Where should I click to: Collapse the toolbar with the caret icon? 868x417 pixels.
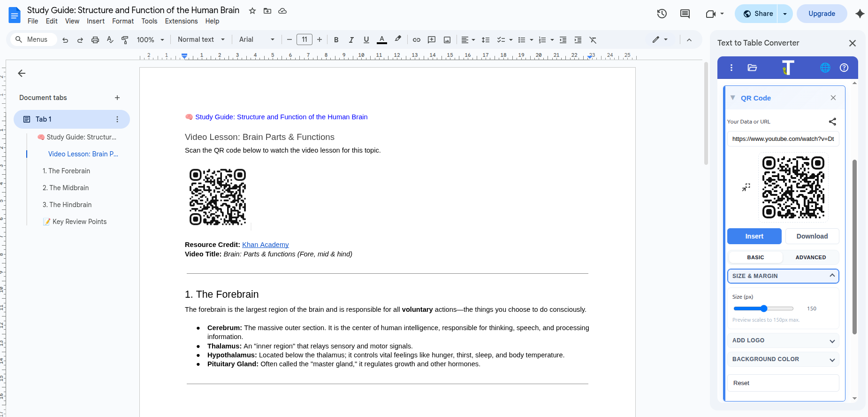point(689,40)
